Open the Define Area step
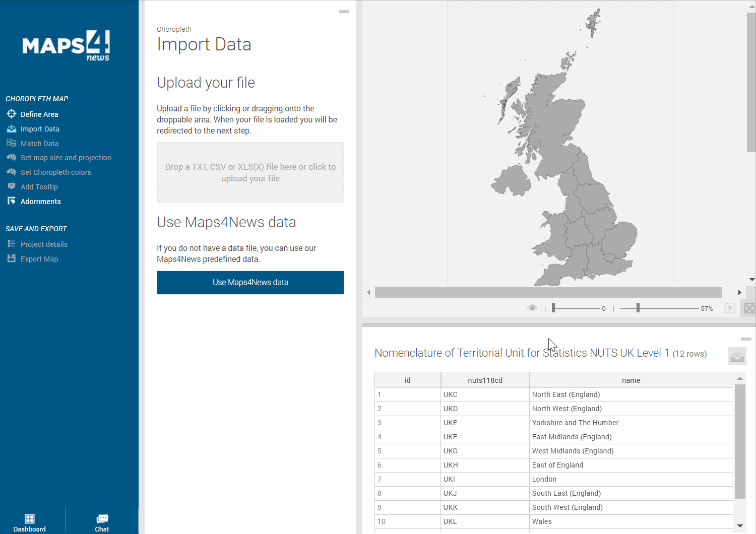 tap(39, 114)
